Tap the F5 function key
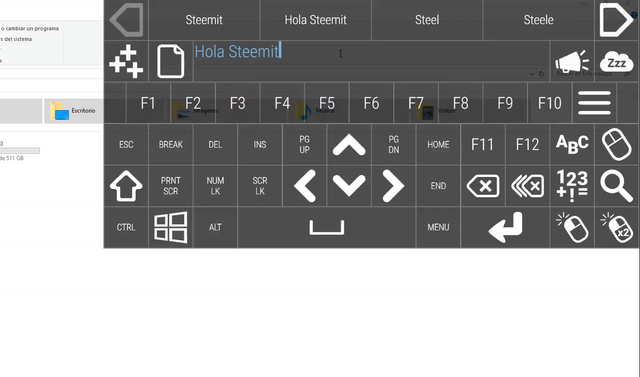 pyautogui.click(x=327, y=103)
